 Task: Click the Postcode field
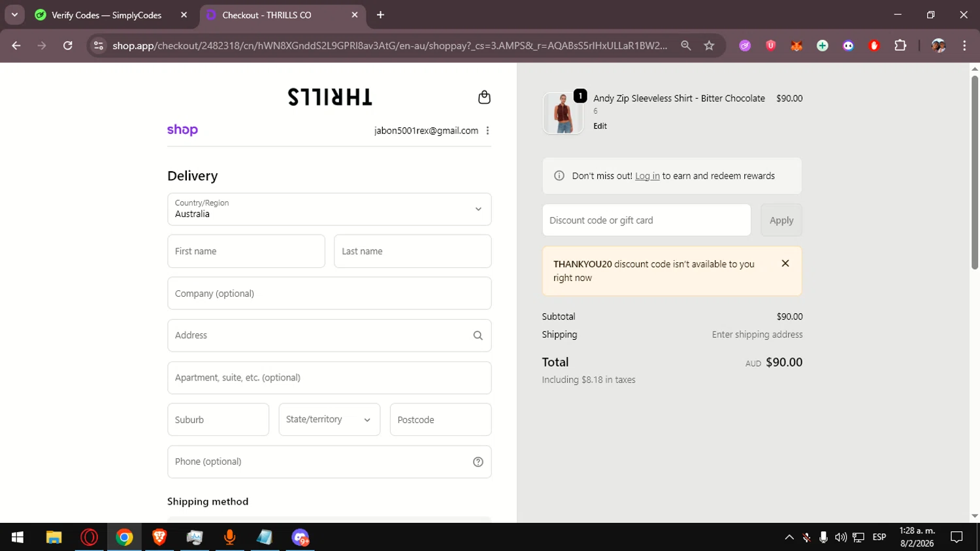[440, 420]
